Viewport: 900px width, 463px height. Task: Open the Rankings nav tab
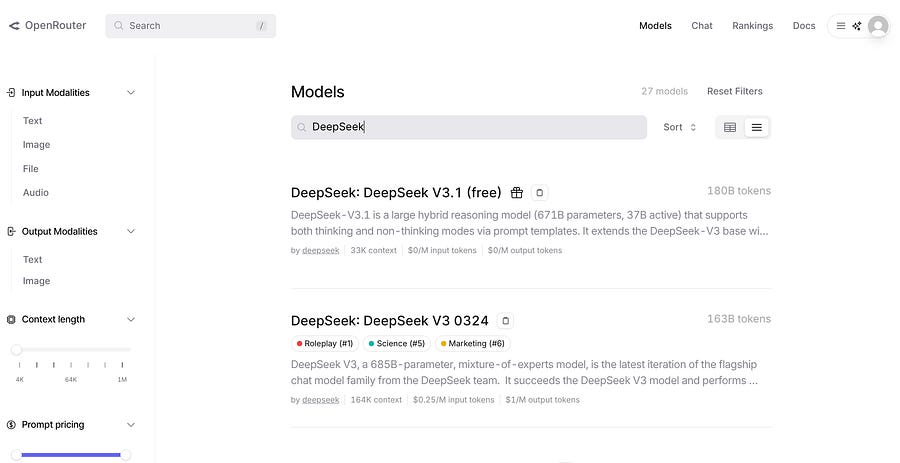pos(752,26)
